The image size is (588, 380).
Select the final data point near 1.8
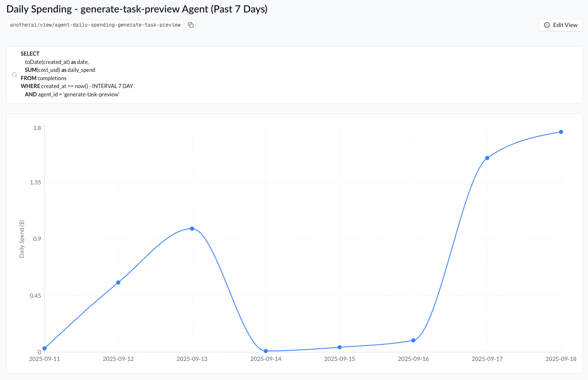[x=561, y=132]
